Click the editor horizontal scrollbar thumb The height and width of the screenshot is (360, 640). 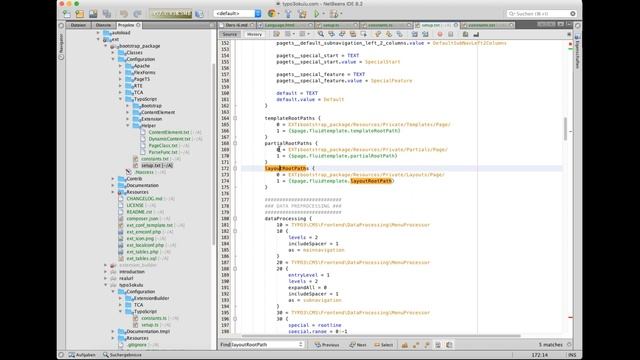(x=382, y=336)
